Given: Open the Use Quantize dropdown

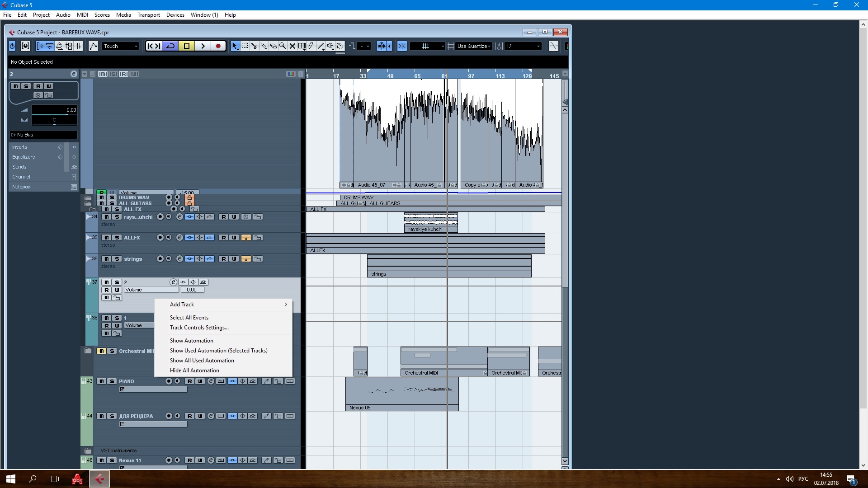Looking at the screenshot, I should click(474, 46).
